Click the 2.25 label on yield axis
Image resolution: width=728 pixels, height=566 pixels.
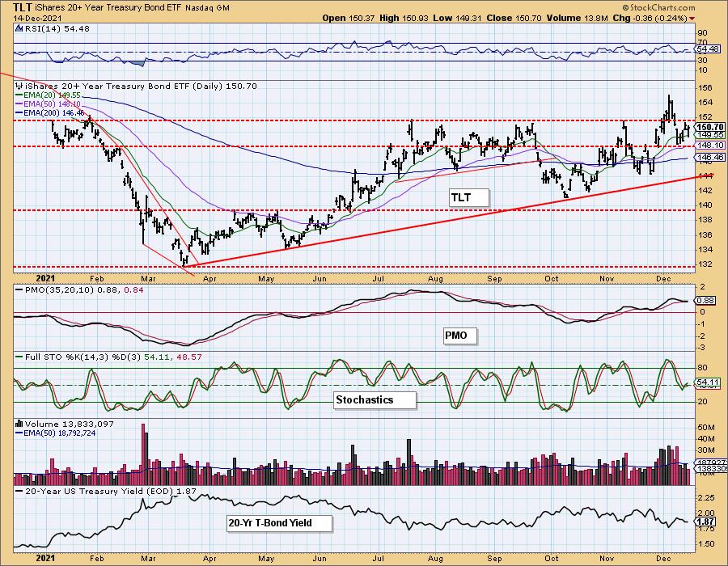tap(705, 498)
